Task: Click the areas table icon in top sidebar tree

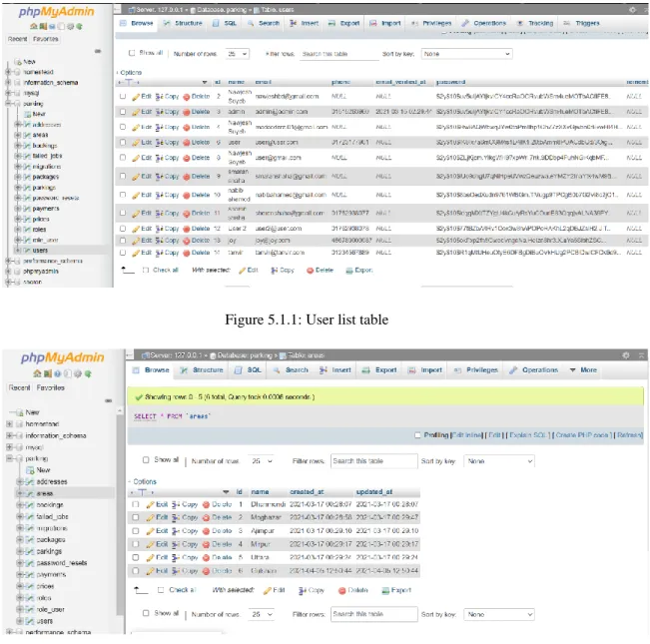Action: pos(27,135)
